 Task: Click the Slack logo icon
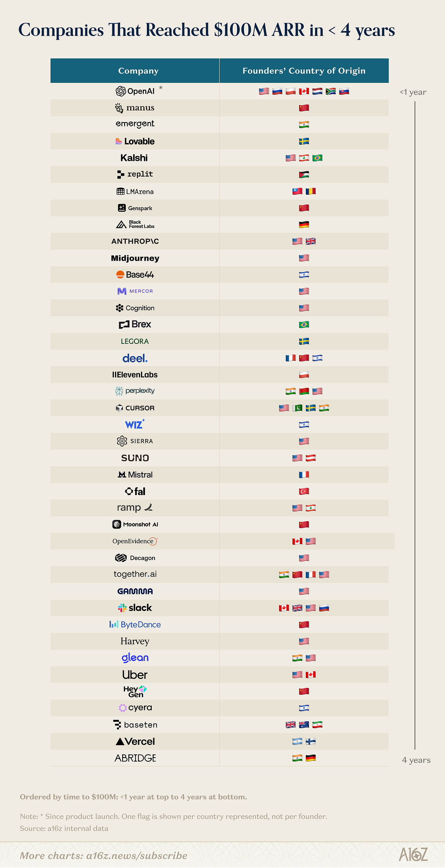(x=122, y=608)
